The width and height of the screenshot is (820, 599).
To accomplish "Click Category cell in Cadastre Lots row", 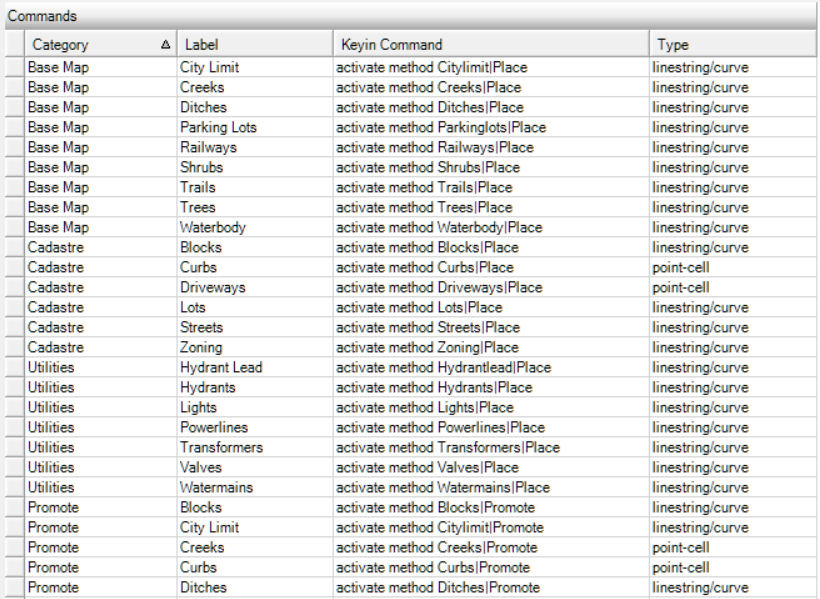I will (100, 307).
